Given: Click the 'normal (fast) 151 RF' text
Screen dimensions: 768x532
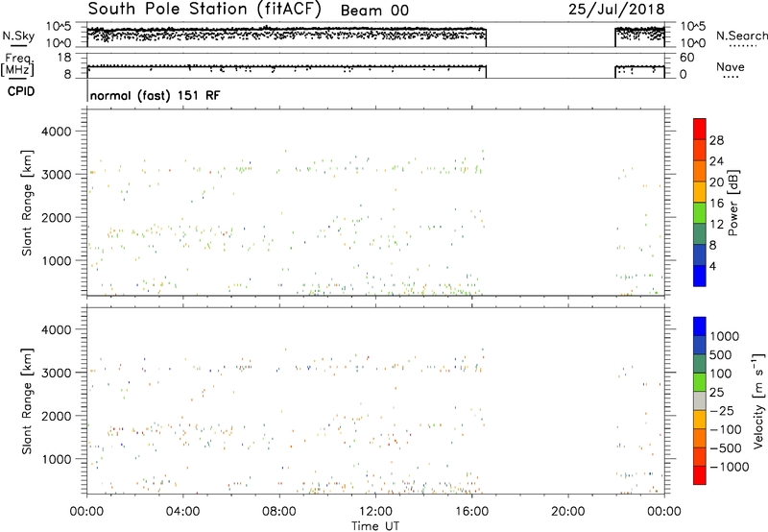Looking at the screenshot, I should pyautogui.click(x=156, y=95).
